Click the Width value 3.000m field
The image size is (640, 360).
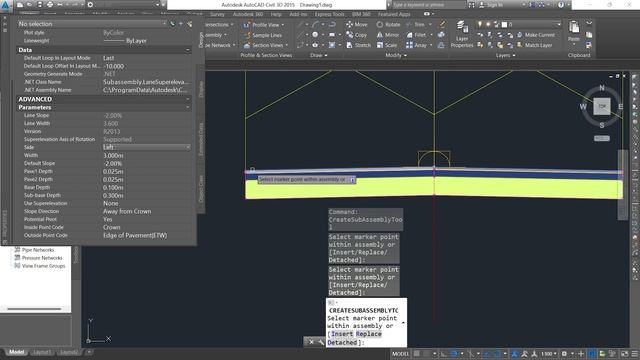coord(147,155)
